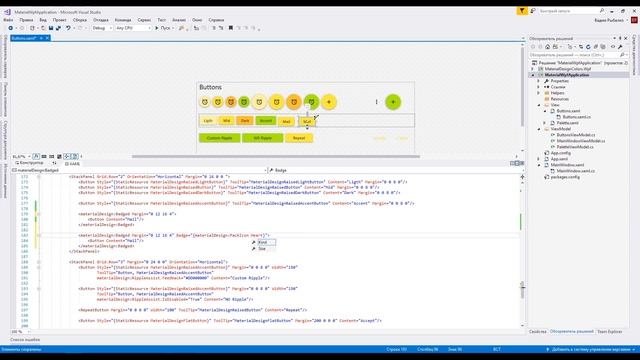Expand the Palette.xaml node
640x360 pixels.
pyautogui.click(x=544, y=123)
